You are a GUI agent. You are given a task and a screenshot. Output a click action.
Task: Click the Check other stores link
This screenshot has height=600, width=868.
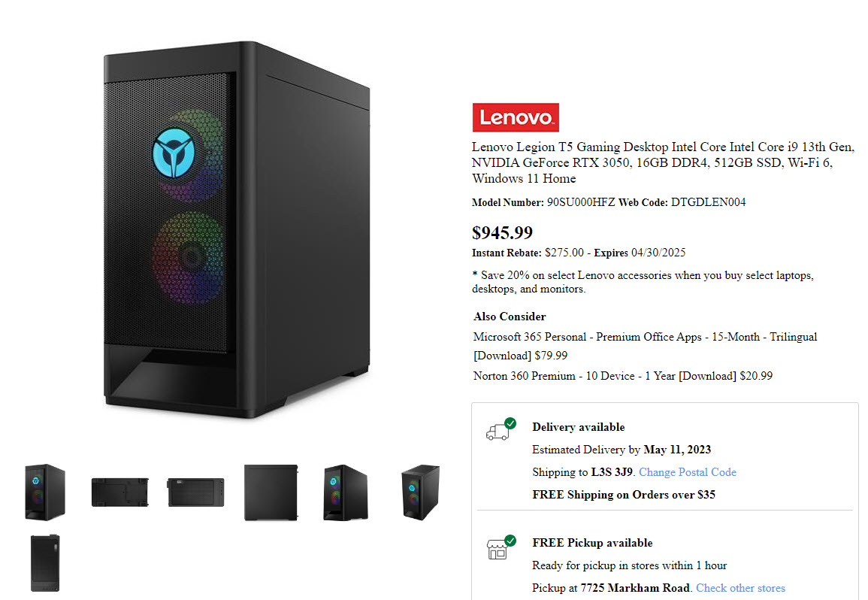(x=740, y=588)
